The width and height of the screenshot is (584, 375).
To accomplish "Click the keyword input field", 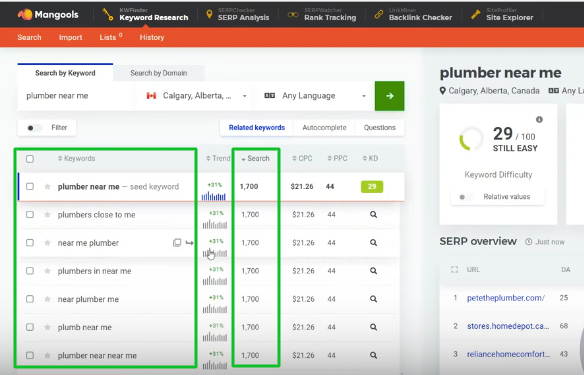I will 76,96.
